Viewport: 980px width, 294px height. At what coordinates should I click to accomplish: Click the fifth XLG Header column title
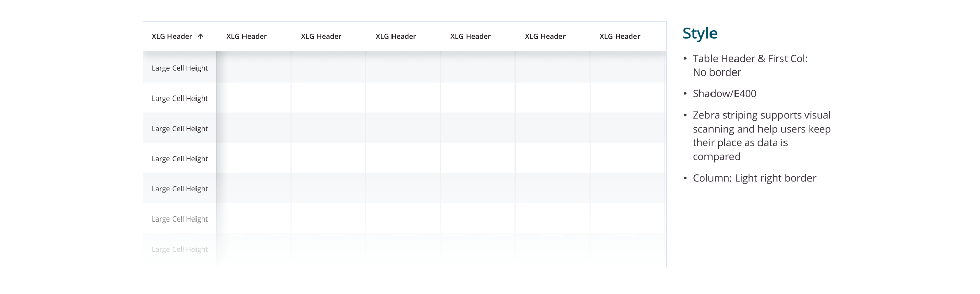[470, 36]
